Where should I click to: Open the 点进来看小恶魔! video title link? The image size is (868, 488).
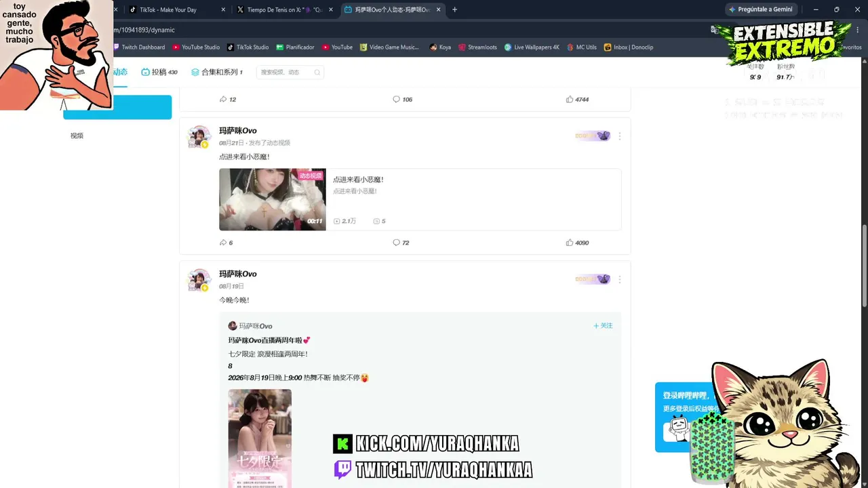(x=359, y=180)
